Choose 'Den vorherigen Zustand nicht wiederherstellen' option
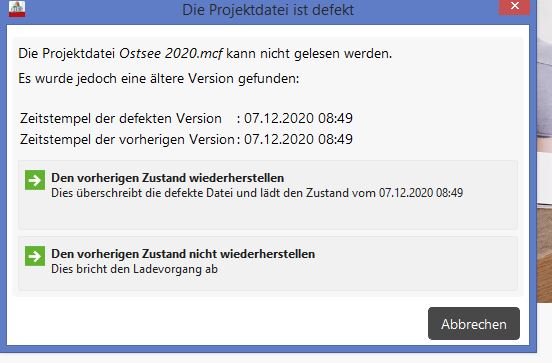The height and width of the screenshot is (363, 552). (268, 263)
